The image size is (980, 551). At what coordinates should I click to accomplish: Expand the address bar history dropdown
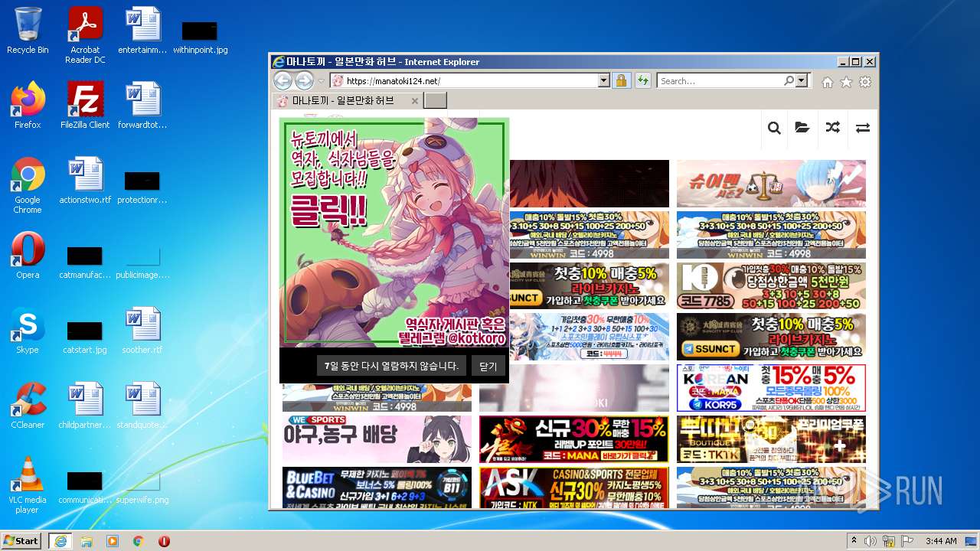tap(603, 80)
